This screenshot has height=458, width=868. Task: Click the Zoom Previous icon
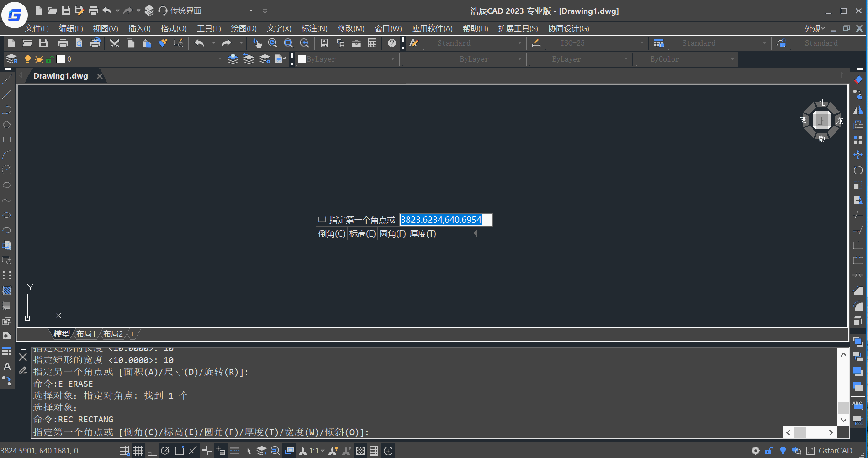pos(305,43)
